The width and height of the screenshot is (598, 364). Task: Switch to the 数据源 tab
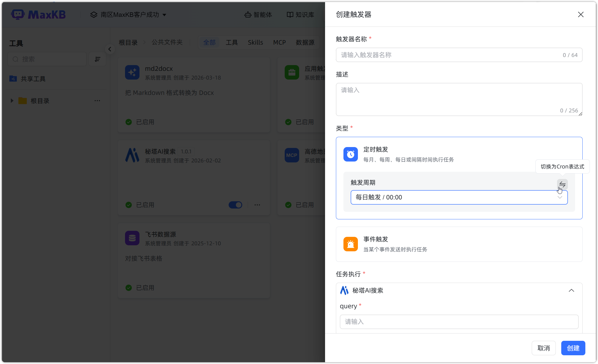point(305,42)
